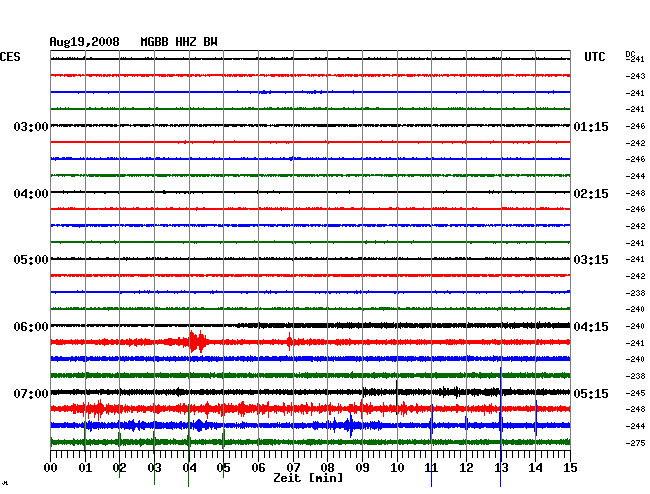Screen dimensions: 650x494
Task: Select minute 11 on the time axis
Action: (x=432, y=468)
